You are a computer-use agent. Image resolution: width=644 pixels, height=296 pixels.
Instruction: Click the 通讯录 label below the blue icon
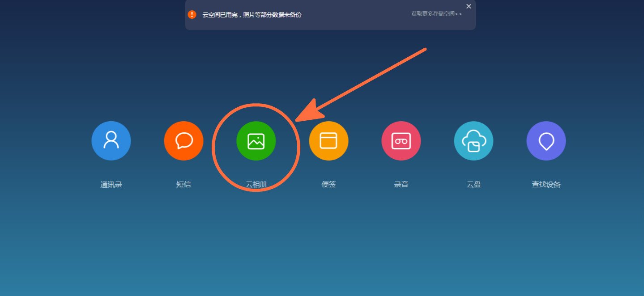(111, 184)
